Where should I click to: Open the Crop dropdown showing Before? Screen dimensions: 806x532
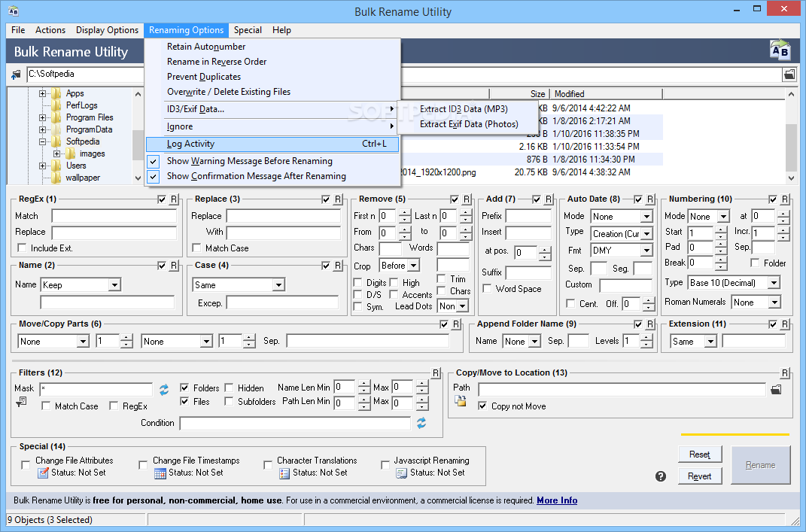(x=400, y=266)
